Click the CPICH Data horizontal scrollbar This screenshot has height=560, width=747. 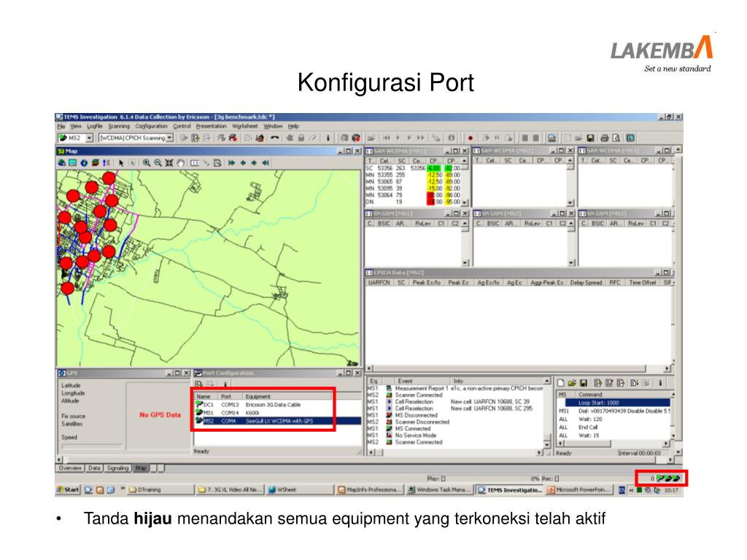pos(519,368)
